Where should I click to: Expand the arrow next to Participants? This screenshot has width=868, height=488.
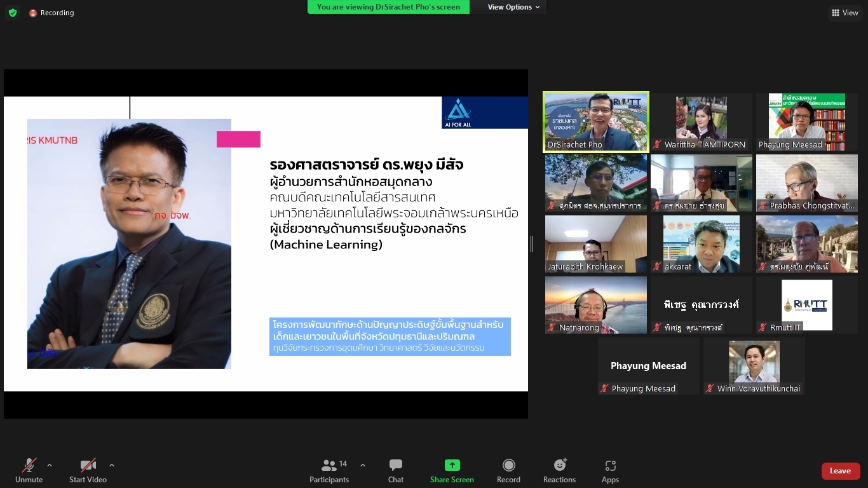point(363,465)
